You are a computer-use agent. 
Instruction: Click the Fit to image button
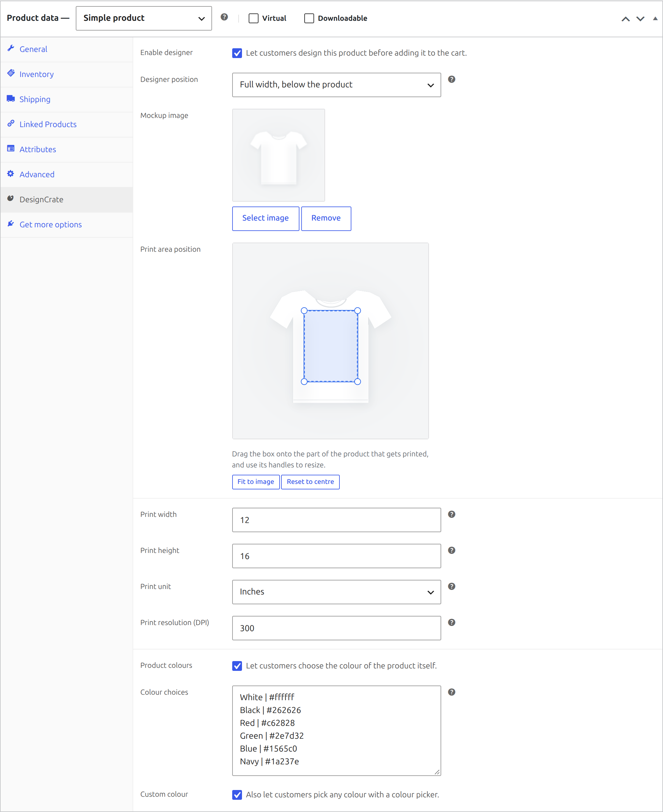click(x=256, y=482)
